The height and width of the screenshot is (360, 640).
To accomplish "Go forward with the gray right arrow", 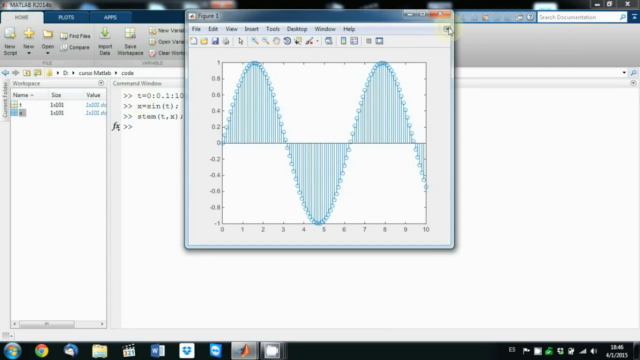I will click(x=16, y=73).
